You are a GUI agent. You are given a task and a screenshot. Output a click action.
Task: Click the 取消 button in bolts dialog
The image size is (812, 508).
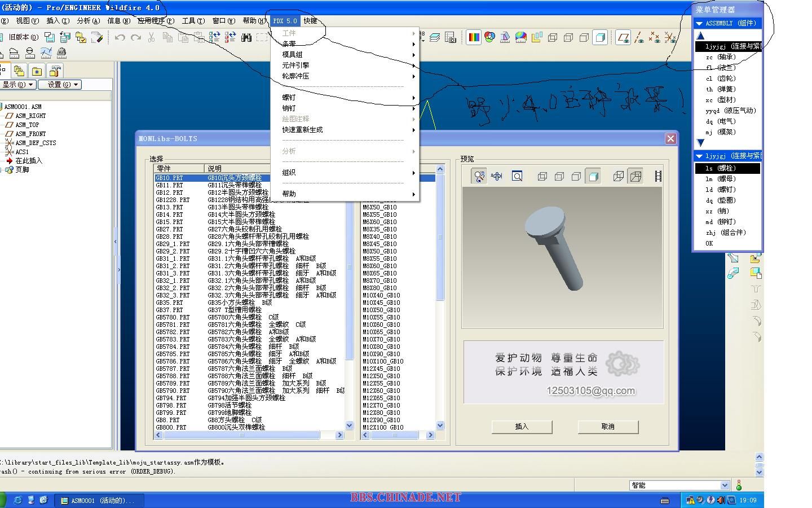608,427
